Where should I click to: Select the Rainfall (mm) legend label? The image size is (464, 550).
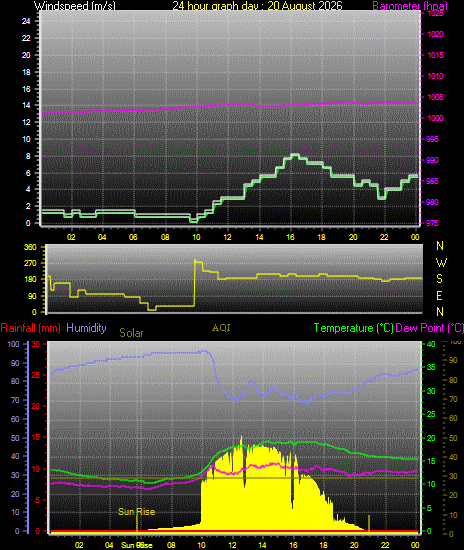(31, 328)
